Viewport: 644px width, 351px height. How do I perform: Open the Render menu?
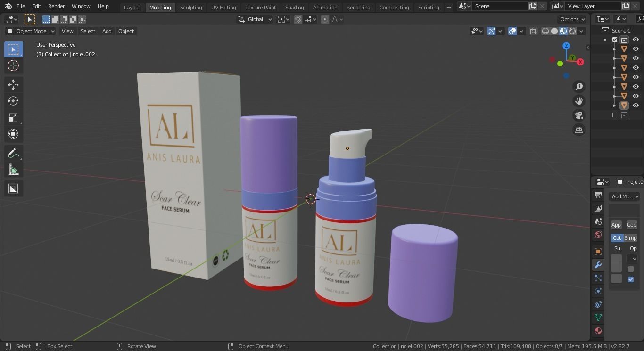coord(56,6)
